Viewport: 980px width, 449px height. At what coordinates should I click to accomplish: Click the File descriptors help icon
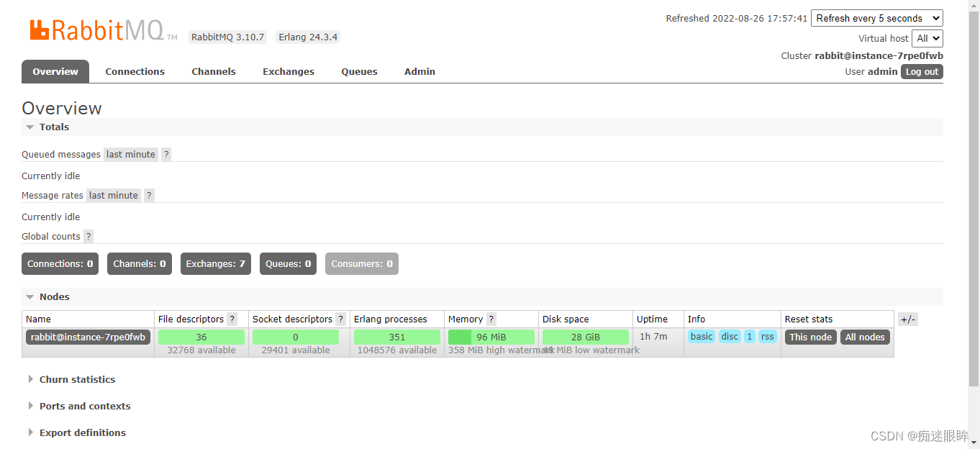click(232, 319)
